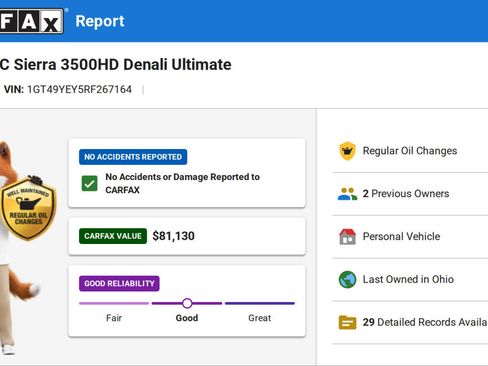Click the Report heading text
This screenshot has height=366, width=488.
pos(100,21)
